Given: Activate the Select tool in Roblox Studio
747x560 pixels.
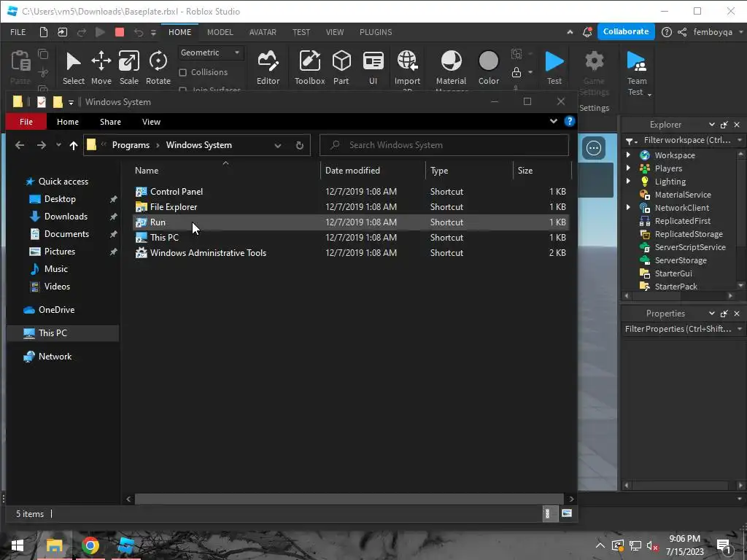Looking at the screenshot, I should pos(74,68).
